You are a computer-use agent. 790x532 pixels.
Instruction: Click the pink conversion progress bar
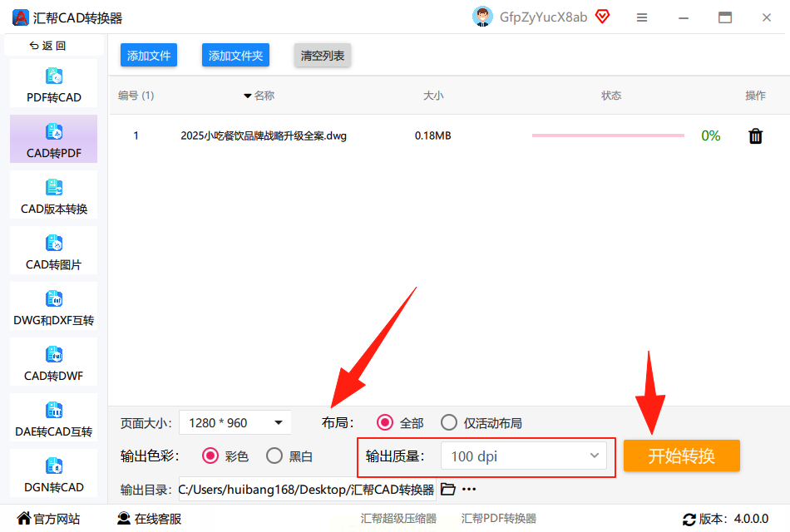click(x=608, y=135)
